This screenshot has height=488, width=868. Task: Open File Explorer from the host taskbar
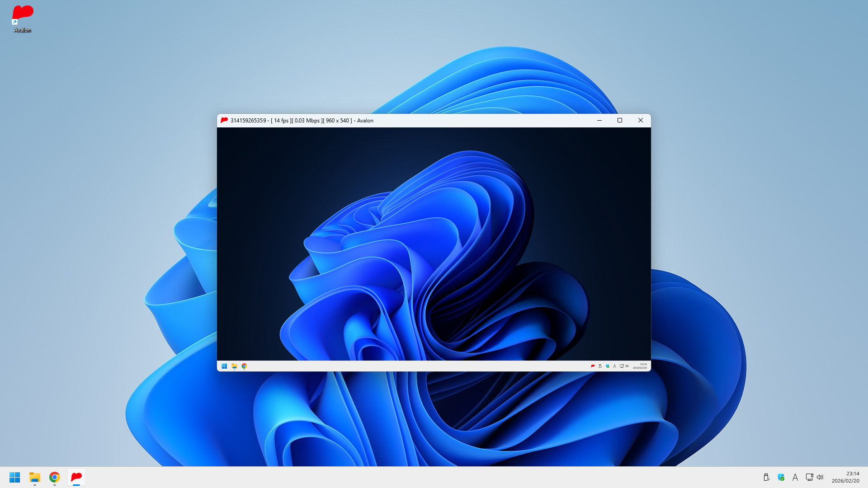(35, 477)
